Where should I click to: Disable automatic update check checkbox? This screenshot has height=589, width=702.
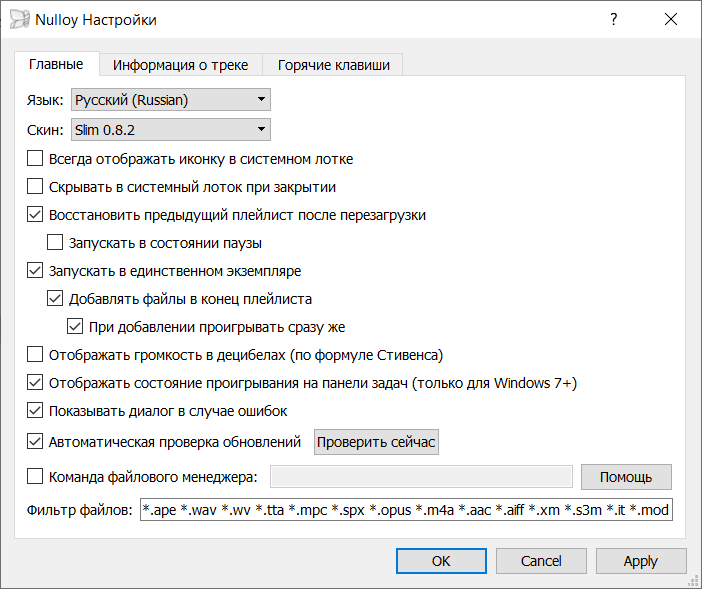coord(35,441)
